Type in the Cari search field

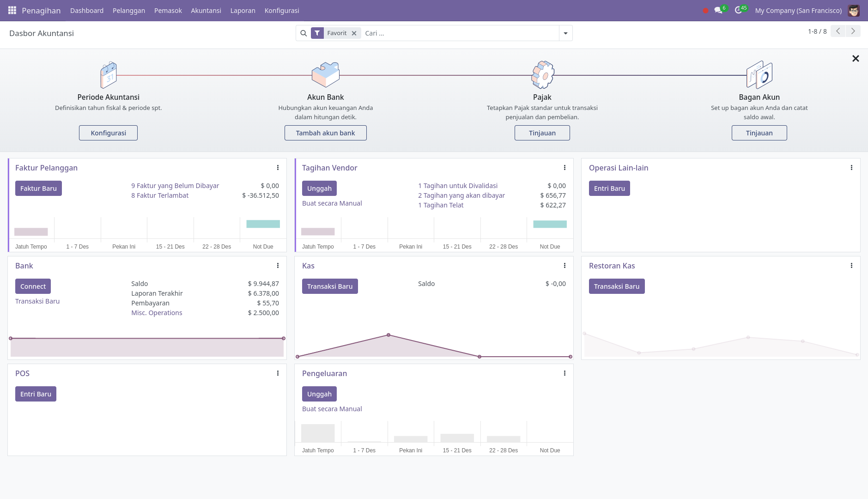coord(460,33)
